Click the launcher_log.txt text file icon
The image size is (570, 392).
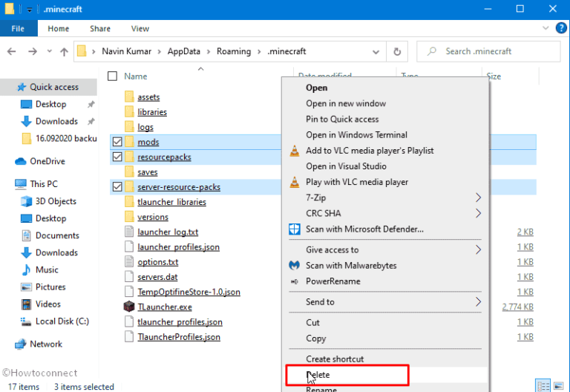click(129, 232)
